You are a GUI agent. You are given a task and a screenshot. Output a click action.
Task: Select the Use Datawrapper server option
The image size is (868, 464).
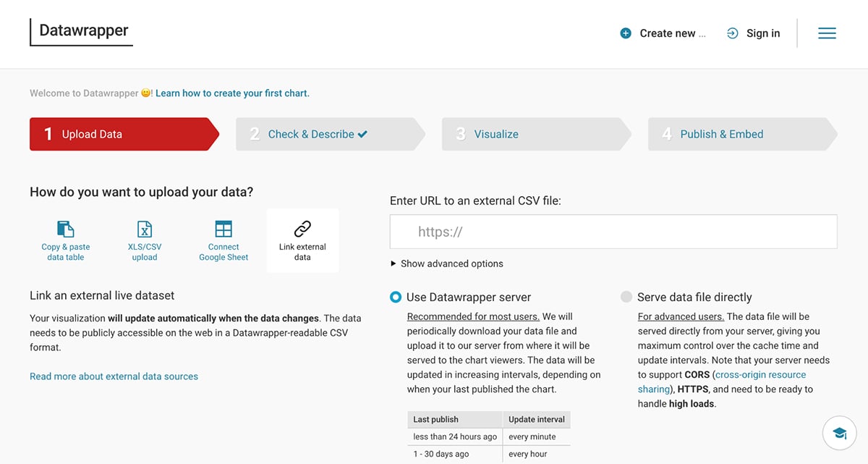(x=395, y=297)
